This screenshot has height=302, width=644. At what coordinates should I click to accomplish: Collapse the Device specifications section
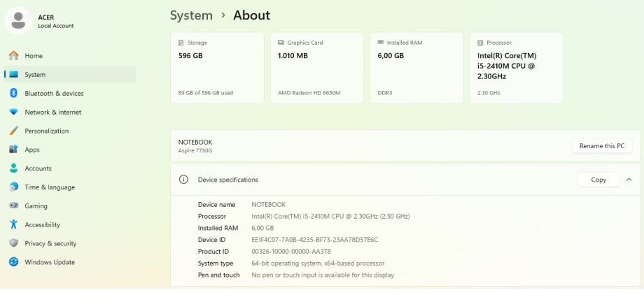pos(628,180)
